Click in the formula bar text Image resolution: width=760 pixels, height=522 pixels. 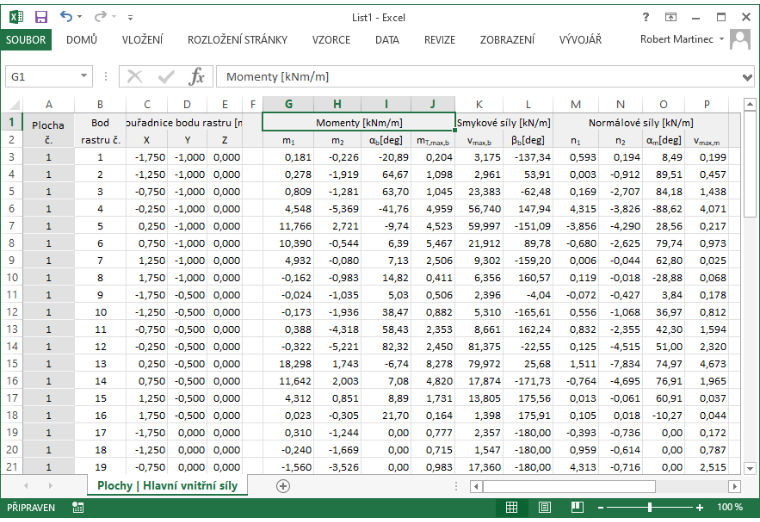pos(277,77)
